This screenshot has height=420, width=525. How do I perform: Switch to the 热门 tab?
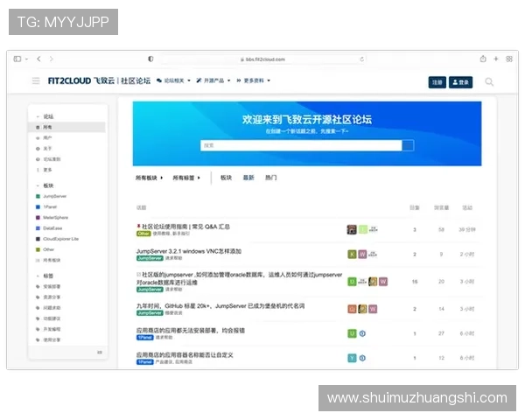point(271,178)
